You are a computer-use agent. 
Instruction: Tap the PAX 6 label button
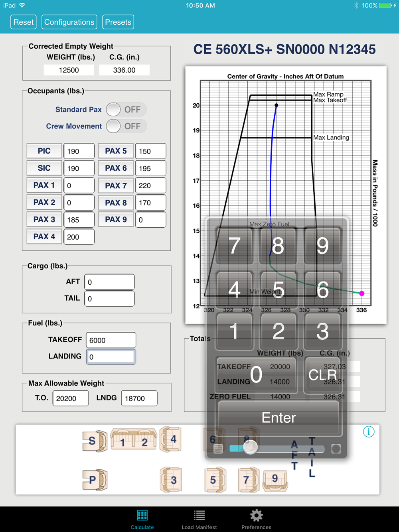tap(116, 168)
